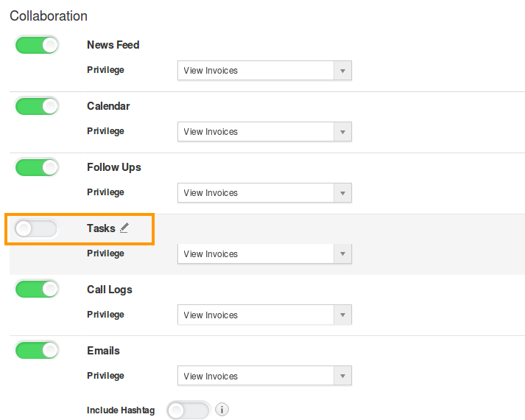Click the pencil edit icon beside Tasks
The width and height of the screenshot is (525, 420).
click(124, 228)
